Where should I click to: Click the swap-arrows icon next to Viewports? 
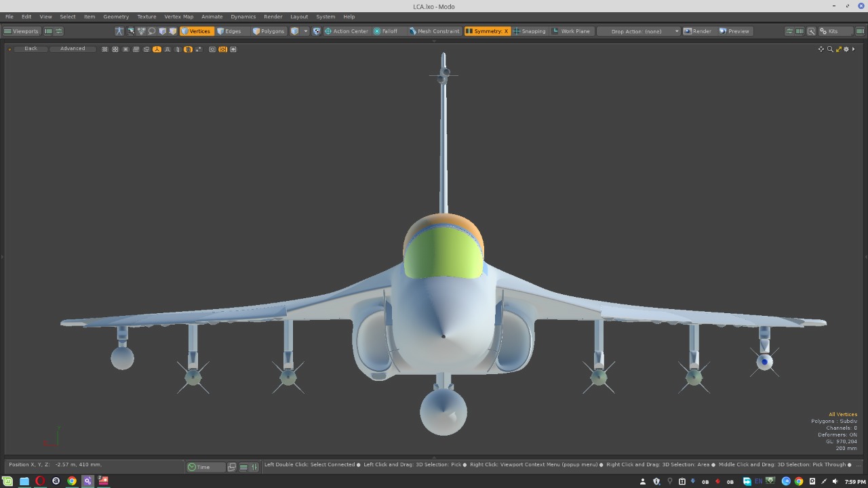click(x=59, y=31)
